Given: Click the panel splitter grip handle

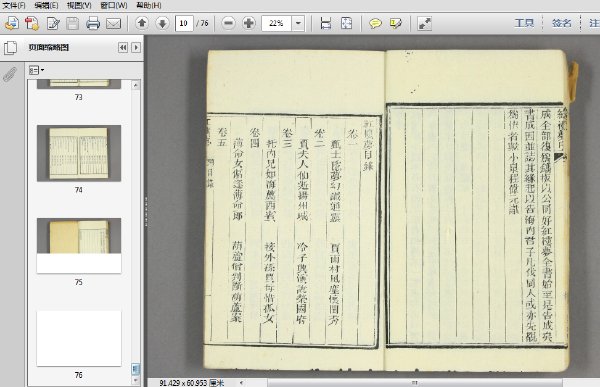Looking at the screenshot, I should (x=146, y=212).
